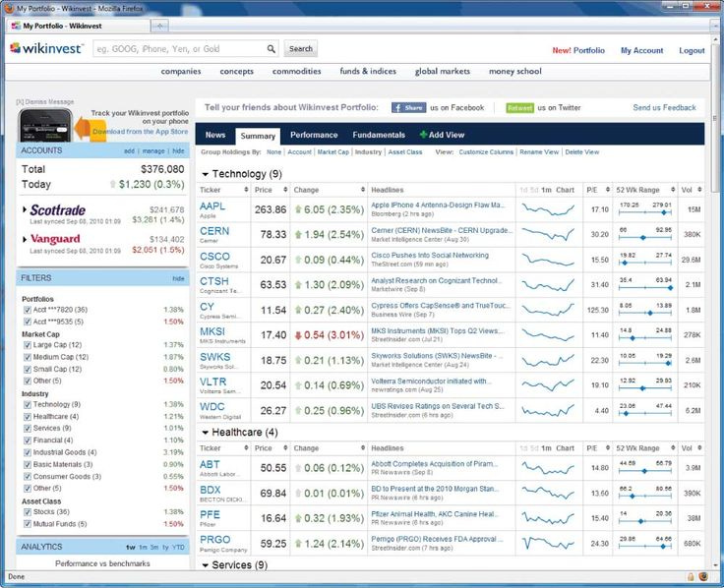Click the Search button

point(301,48)
